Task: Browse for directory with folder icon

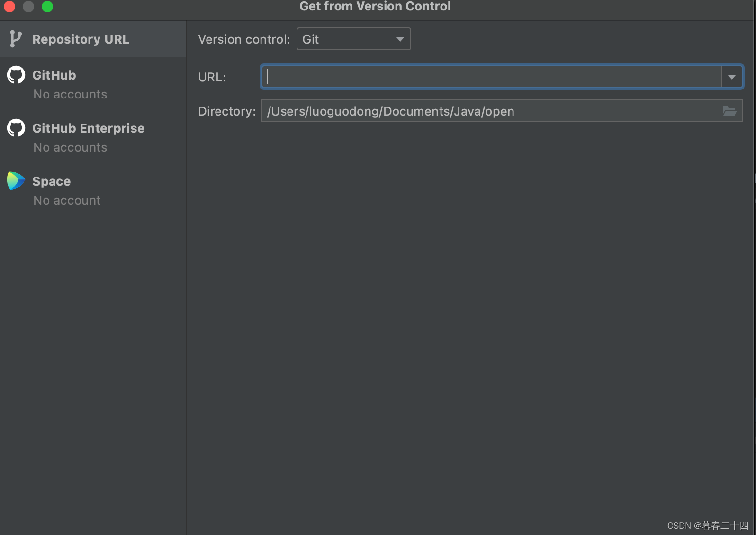Action: point(729,111)
